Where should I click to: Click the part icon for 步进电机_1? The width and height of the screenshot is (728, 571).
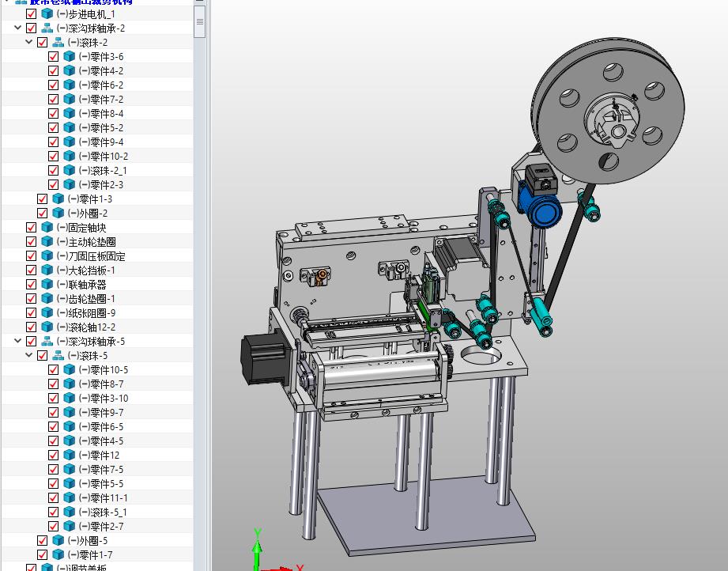pos(47,14)
